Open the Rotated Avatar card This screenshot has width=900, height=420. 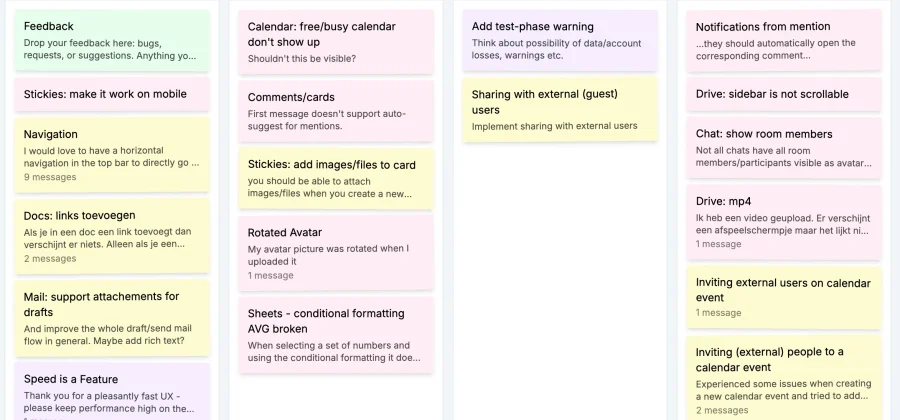[336, 253]
